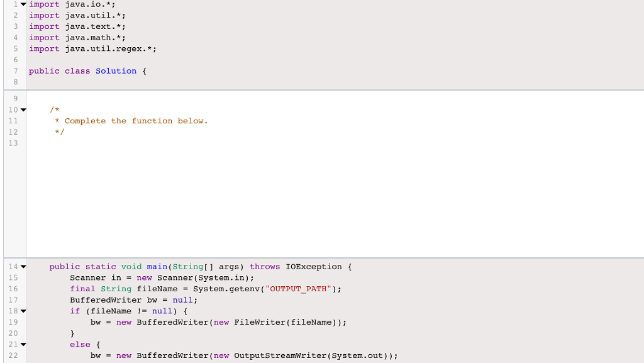Screen dimensions: 644x363
Task: Click 'System.getenv' on line 16
Action: click(x=226, y=289)
